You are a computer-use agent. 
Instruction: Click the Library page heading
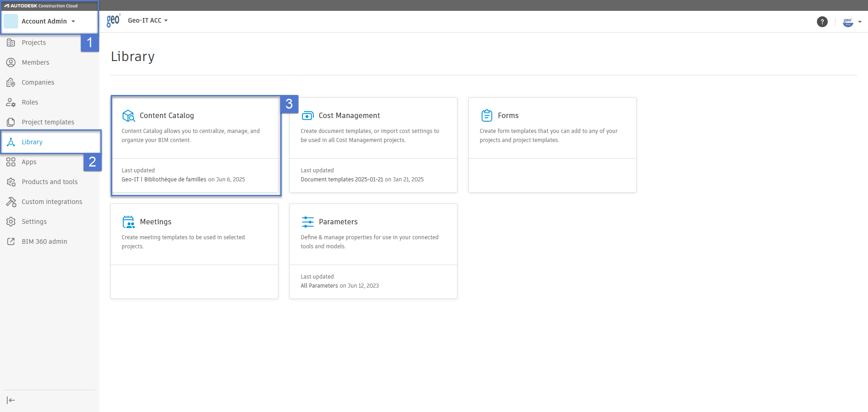pyautogui.click(x=132, y=57)
